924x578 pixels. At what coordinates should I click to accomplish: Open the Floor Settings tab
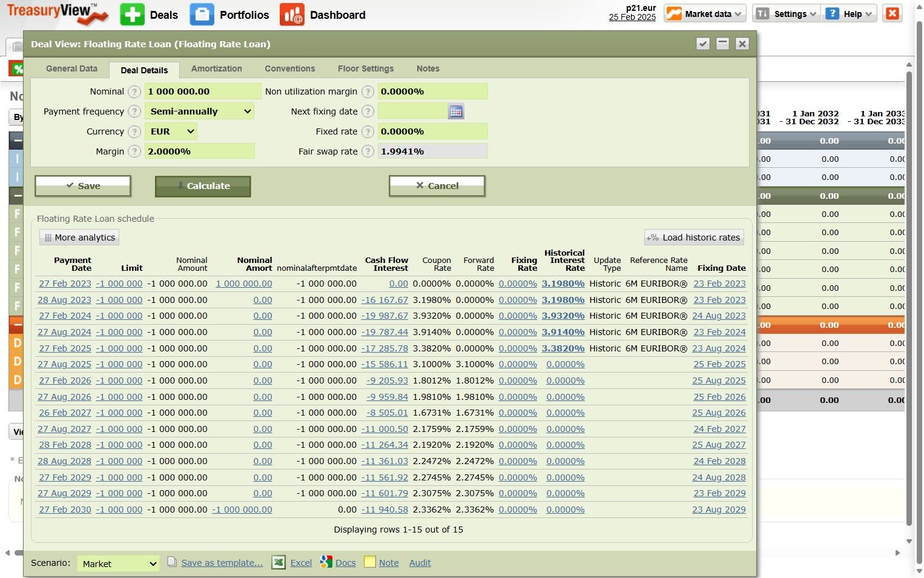pyautogui.click(x=366, y=68)
